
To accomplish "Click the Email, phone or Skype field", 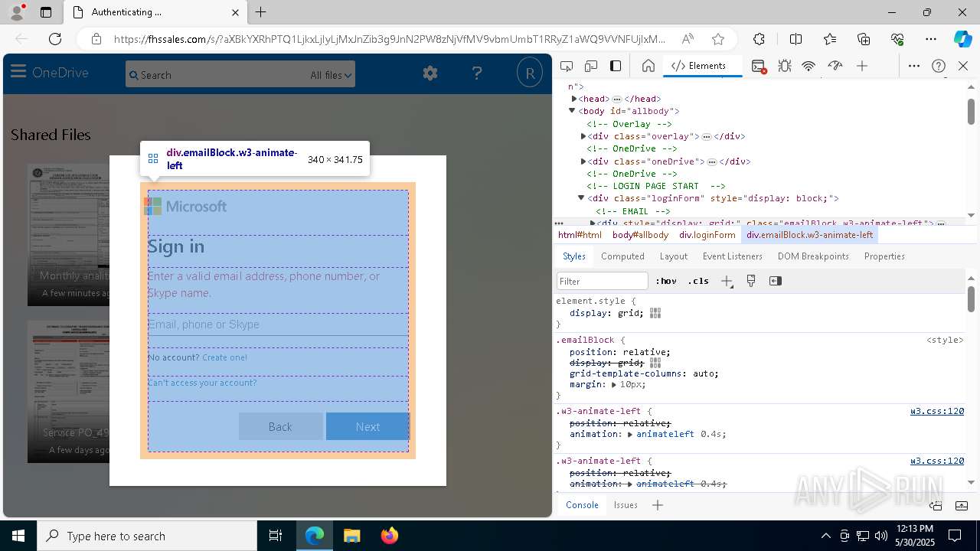I will (278, 324).
